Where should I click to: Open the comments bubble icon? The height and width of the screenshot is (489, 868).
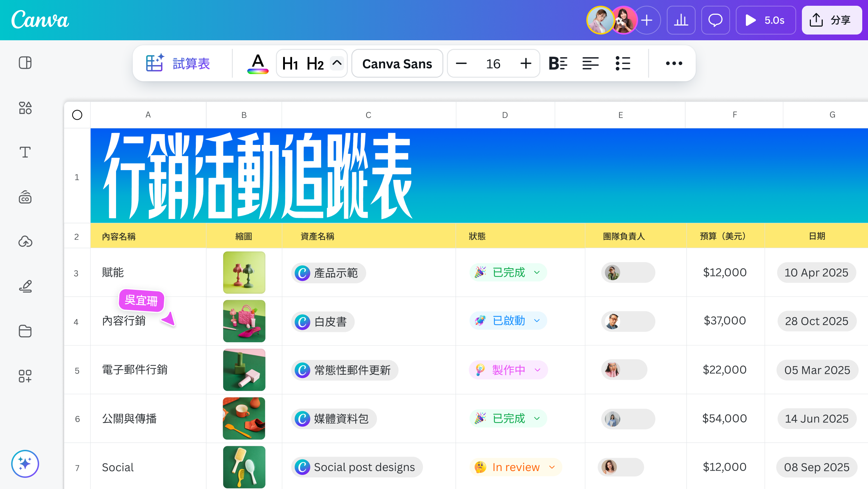(715, 20)
